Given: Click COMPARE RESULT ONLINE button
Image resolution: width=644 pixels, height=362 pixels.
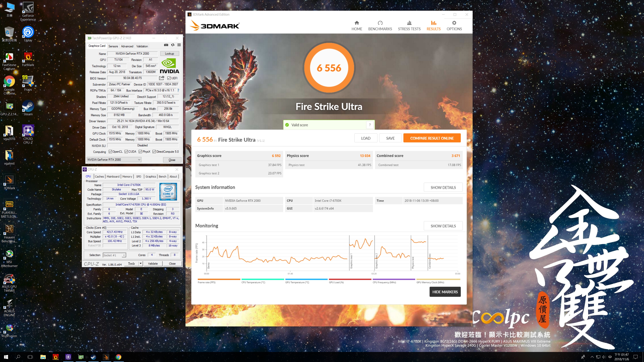Looking at the screenshot, I should (x=432, y=138).
